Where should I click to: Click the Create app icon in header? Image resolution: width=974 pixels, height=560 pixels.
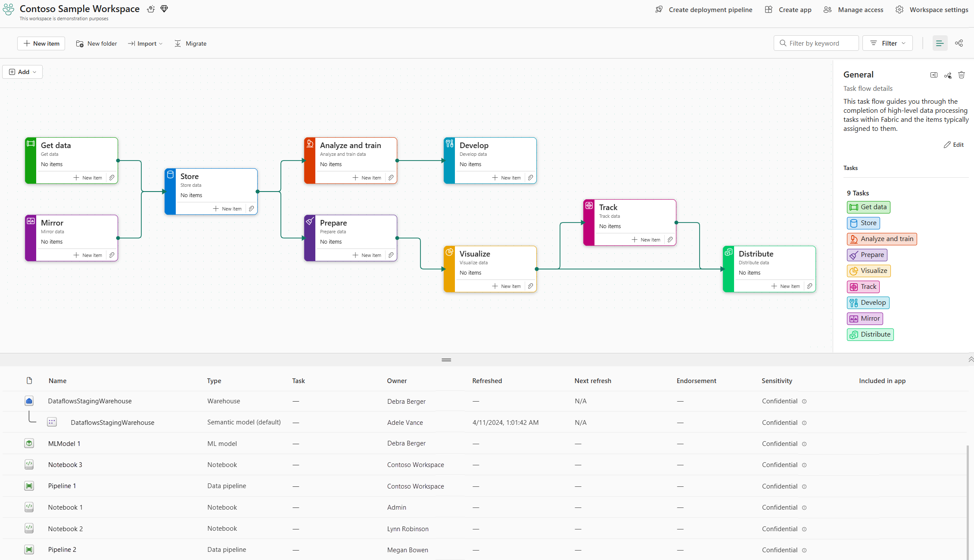769,9
